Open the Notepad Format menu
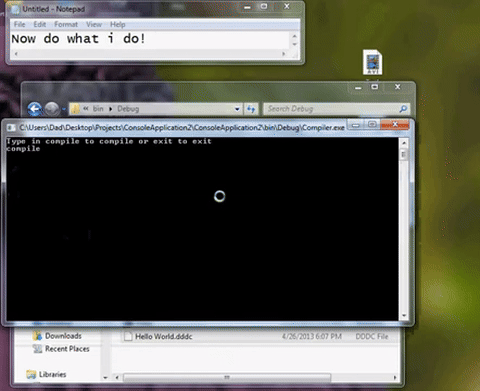 [x=66, y=24]
